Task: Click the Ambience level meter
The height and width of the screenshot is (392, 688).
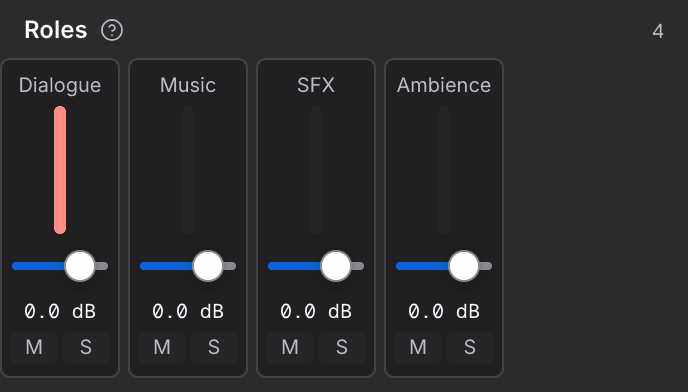Action: pos(444,170)
